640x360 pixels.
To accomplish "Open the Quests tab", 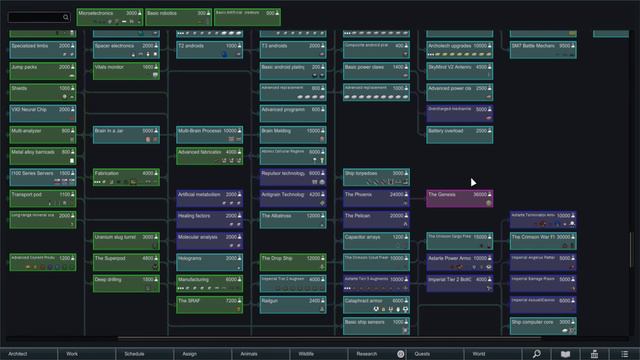I will coord(435,354).
